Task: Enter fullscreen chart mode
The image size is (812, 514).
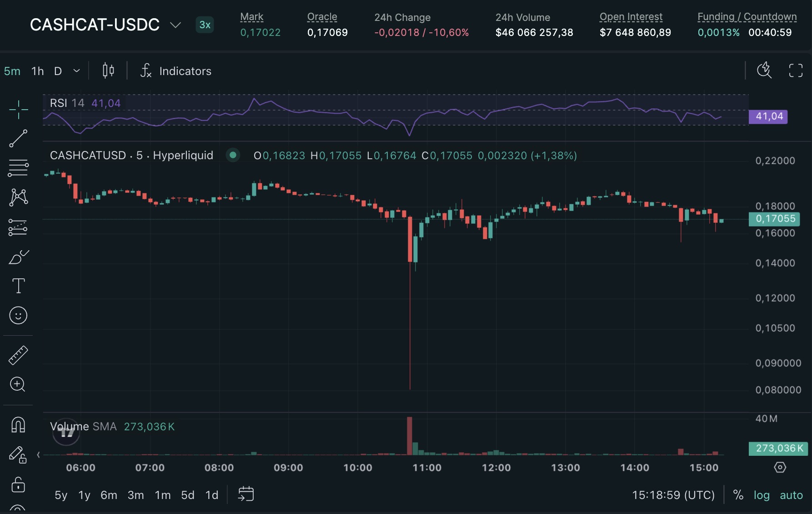Action: click(x=796, y=71)
